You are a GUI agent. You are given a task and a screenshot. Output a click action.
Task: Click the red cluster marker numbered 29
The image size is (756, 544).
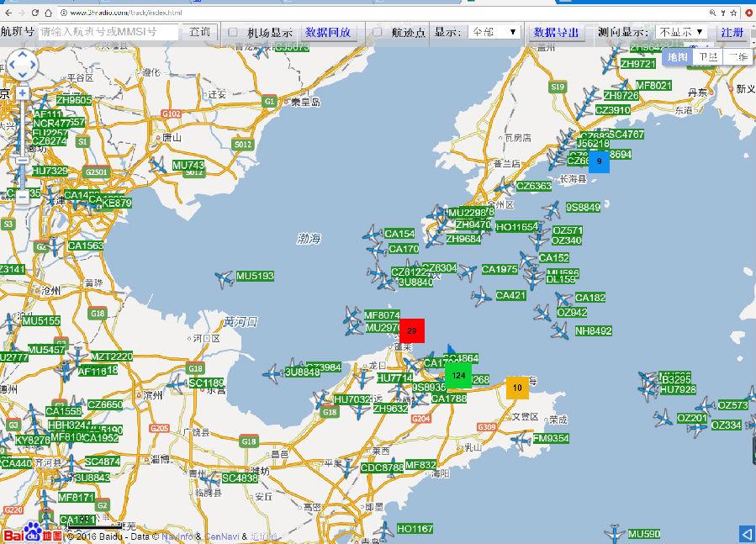(x=411, y=331)
